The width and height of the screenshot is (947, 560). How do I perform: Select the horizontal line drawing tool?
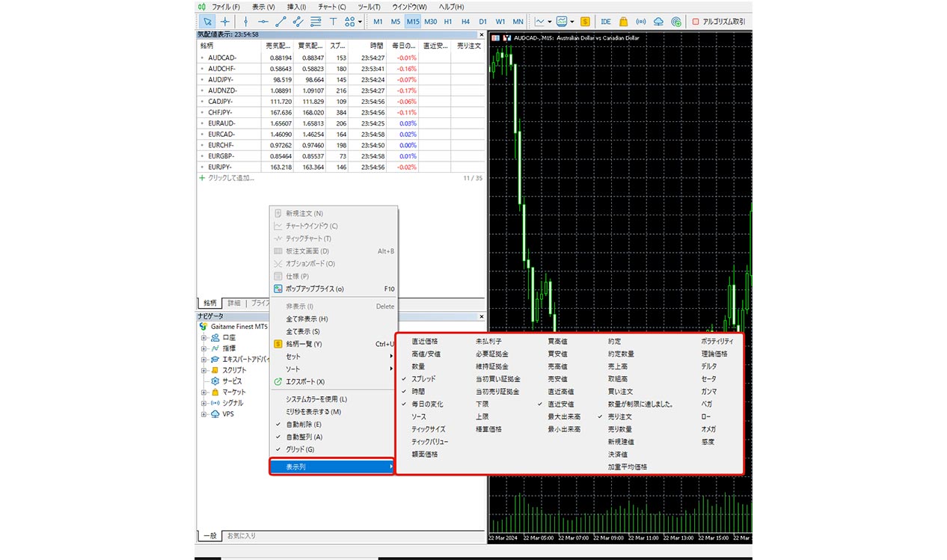pos(263,22)
